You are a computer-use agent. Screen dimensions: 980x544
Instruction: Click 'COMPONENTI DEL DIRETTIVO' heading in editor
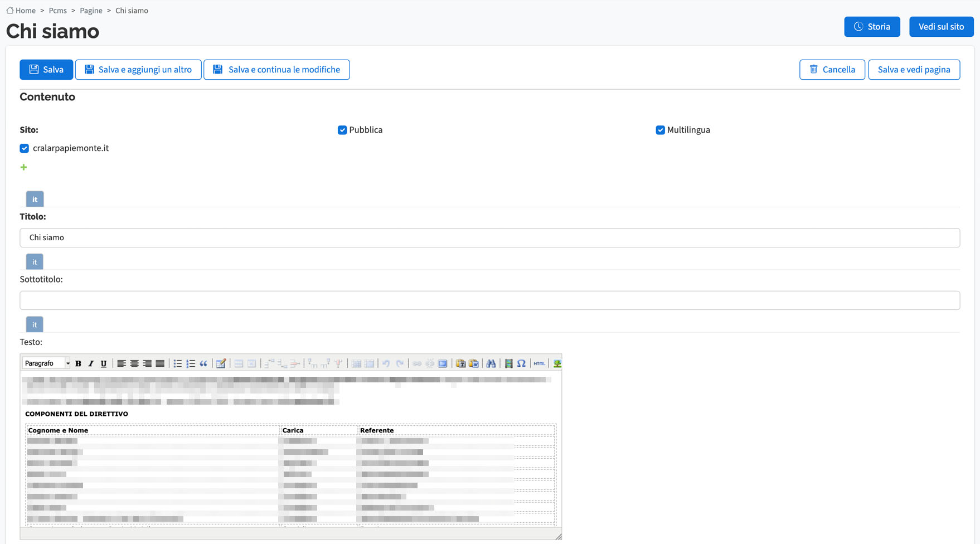click(x=76, y=414)
